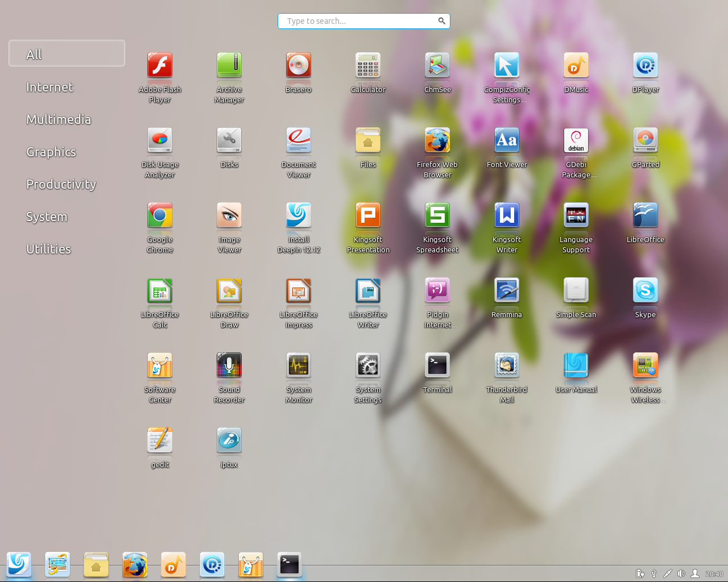Image resolution: width=728 pixels, height=582 pixels.
Task: Show Multimedia applications
Action: [59, 119]
